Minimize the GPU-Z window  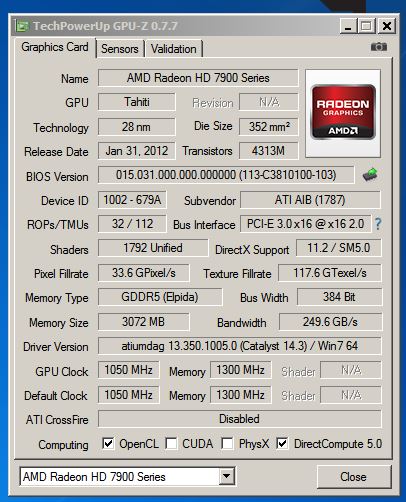[x=348, y=26]
